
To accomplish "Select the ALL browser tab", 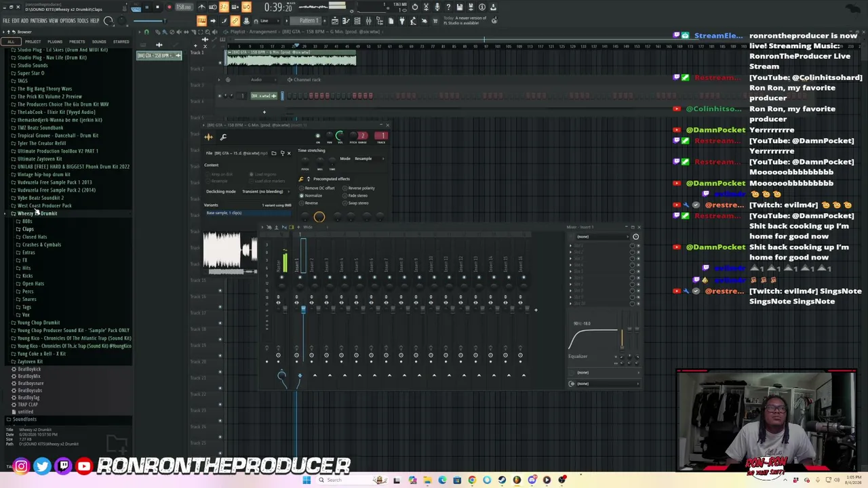I will 11,41.
